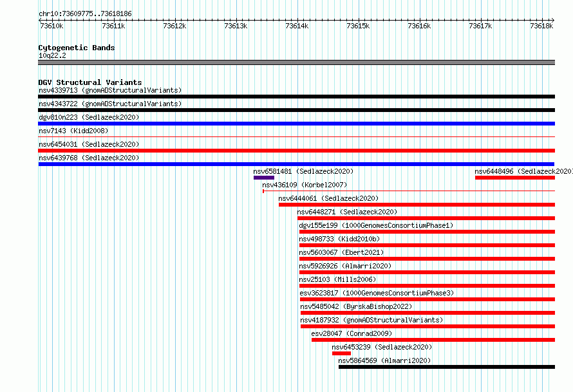Select the nsv25103 (Mills2006) label
Screen dimensions: 573x392
tap(337, 279)
